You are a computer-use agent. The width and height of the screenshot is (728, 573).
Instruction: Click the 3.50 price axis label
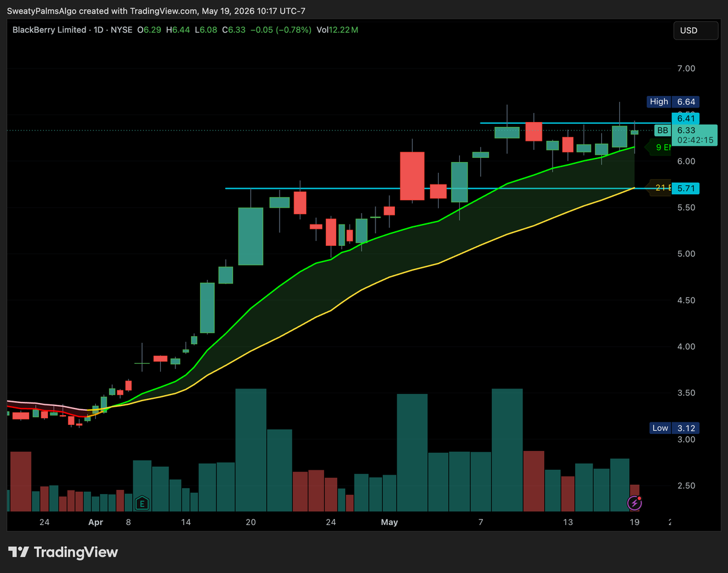tap(686, 393)
